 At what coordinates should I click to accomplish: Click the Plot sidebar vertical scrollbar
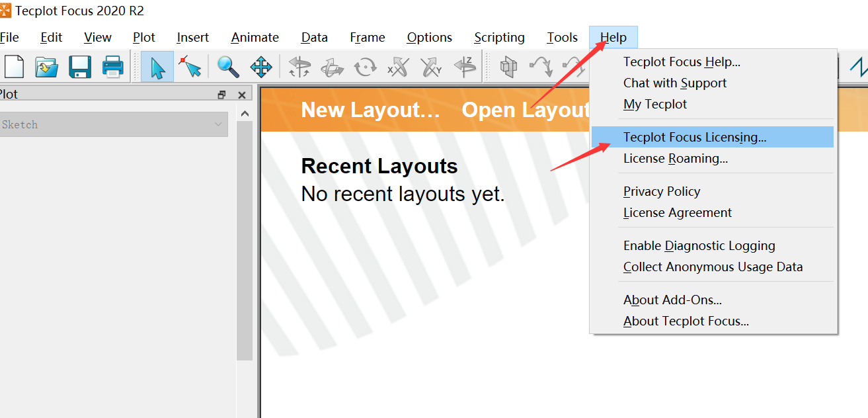245,240
